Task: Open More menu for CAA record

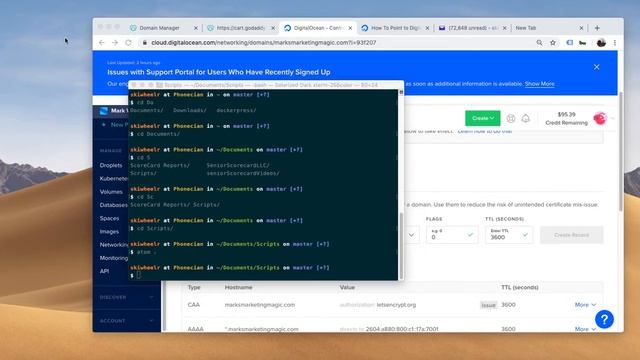Action: click(585, 305)
